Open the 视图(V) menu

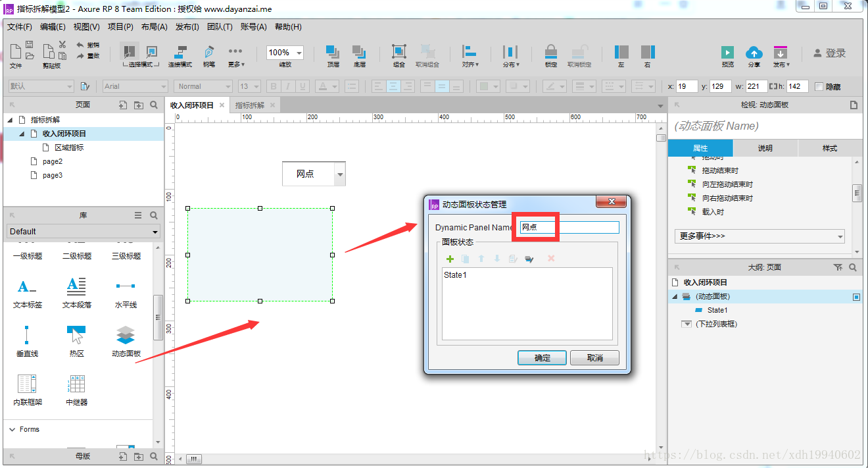(87, 27)
